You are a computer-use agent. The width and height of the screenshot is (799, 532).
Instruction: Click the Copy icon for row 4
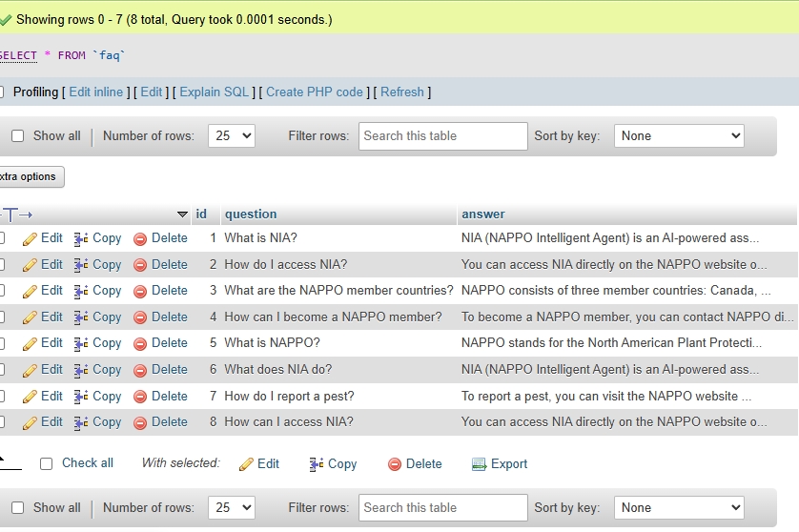tap(81, 317)
